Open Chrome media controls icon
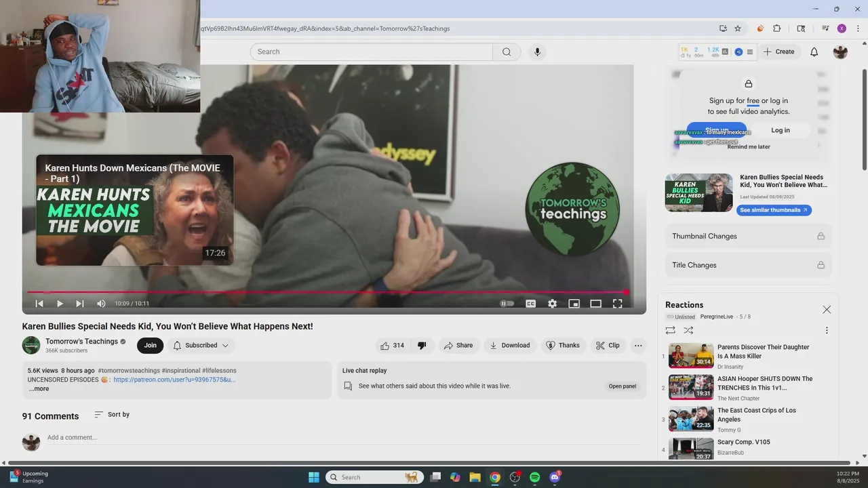Viewport: 868px width, 488px height. [x=825, y=28]
